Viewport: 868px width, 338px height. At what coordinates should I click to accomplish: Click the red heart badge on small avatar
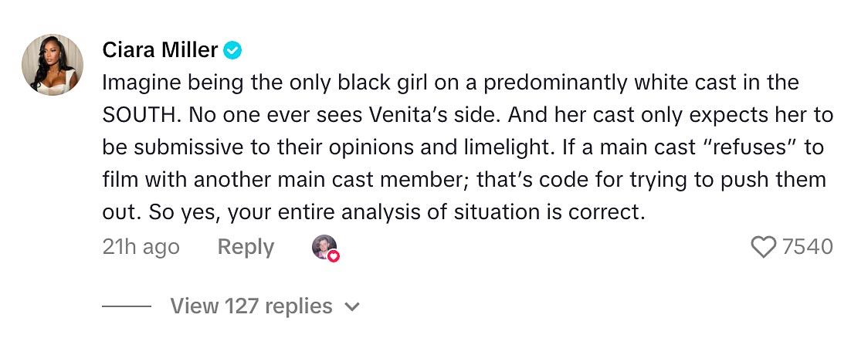pos(334,255)
